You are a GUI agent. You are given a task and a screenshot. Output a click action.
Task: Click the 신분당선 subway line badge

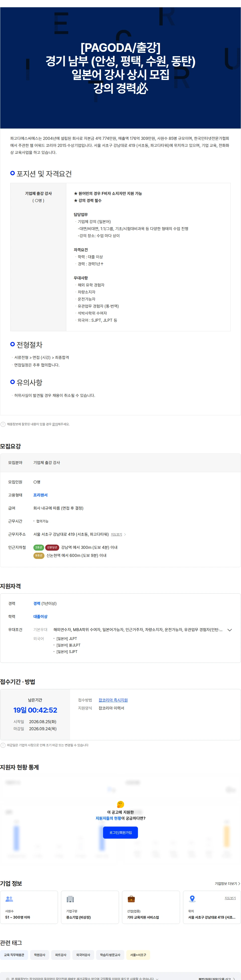[x=52, y=547]
